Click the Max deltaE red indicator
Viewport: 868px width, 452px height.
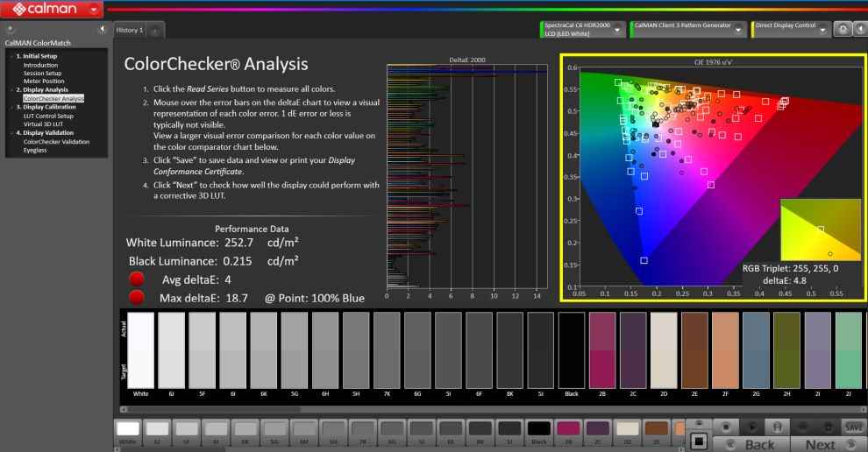[137, 297]
